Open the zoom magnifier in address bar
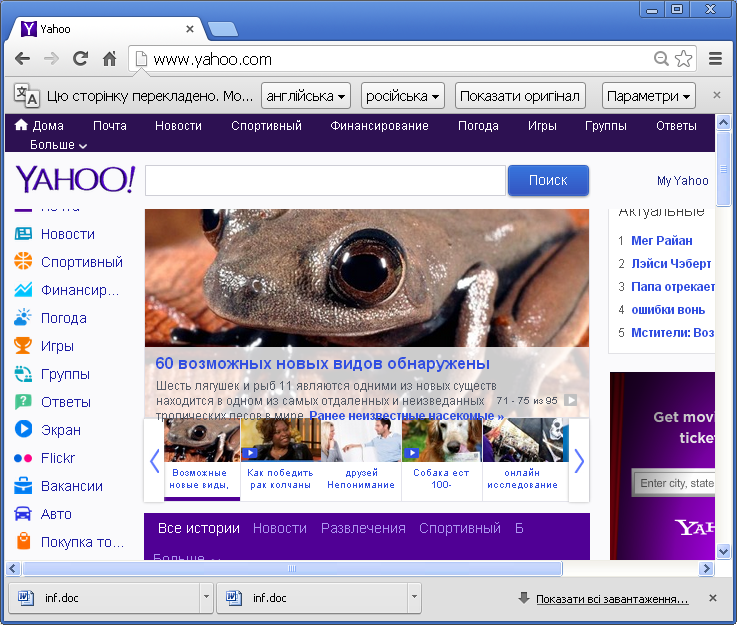The height and width of the screenshot is (625, 737). pos(661,59)
